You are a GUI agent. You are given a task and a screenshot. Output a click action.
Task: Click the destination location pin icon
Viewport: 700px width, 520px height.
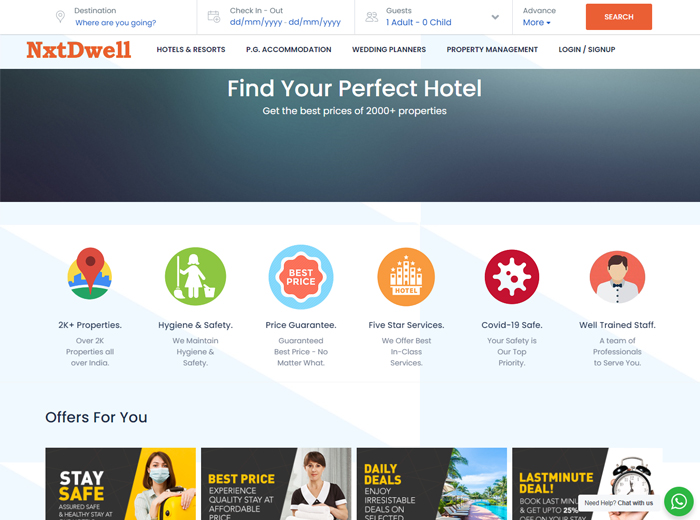60,17
